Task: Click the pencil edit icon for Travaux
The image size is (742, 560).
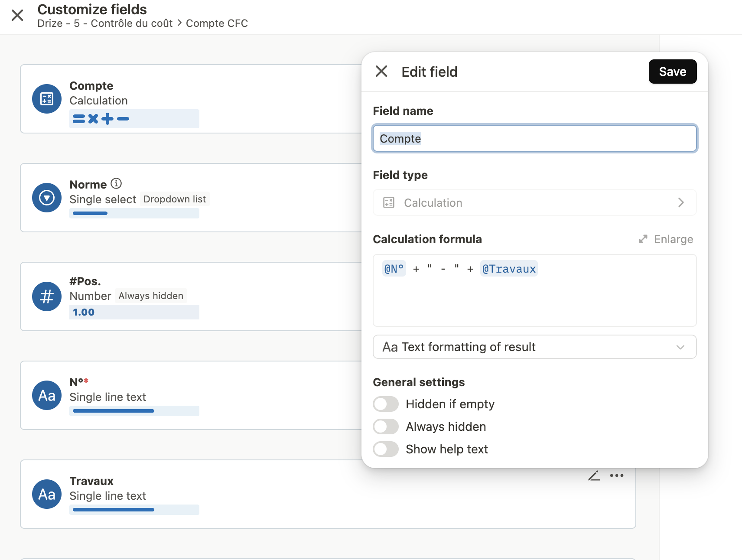Action: coord(594,475)
